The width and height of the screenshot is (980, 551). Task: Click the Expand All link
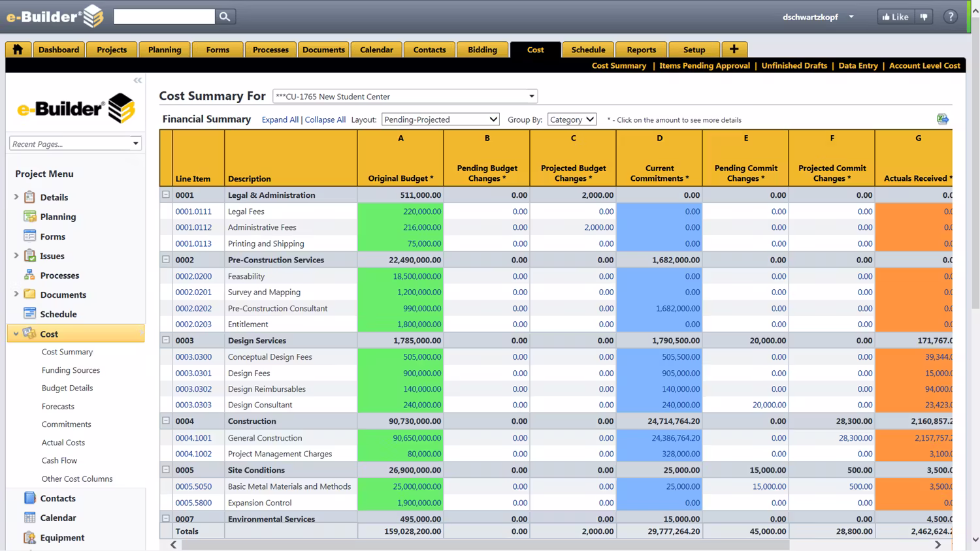[x=280, y=119]
